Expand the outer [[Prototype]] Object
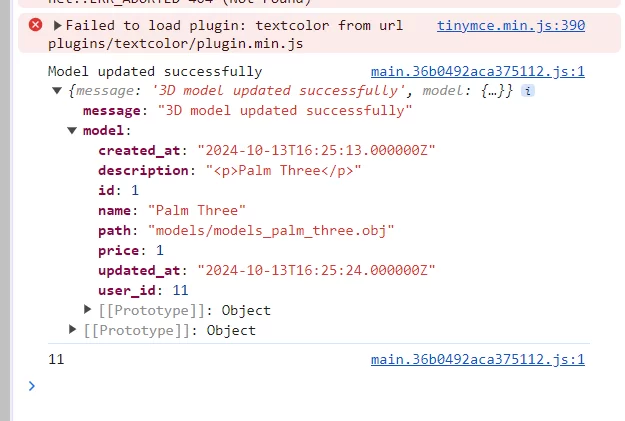This screenshot has width=625, height=421. (72, 330)
